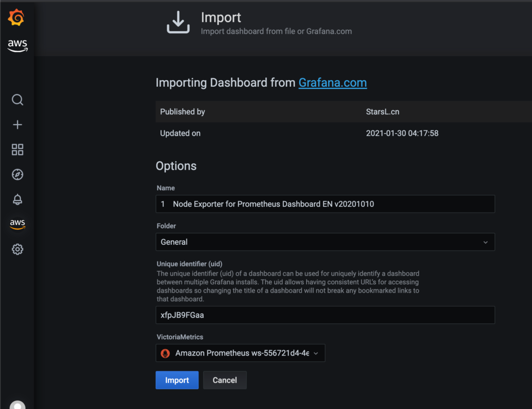Viewport: 532px width, 409px height.
Task: Click the Import button
Action: click(x=177, y=380)
